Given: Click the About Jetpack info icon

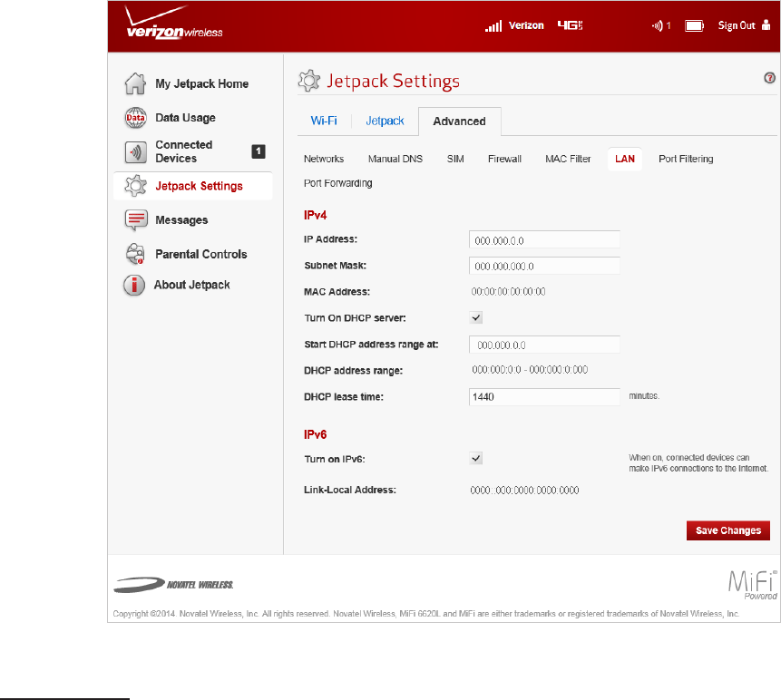Looking at the screenshot, I should click(x=134, y=286).
